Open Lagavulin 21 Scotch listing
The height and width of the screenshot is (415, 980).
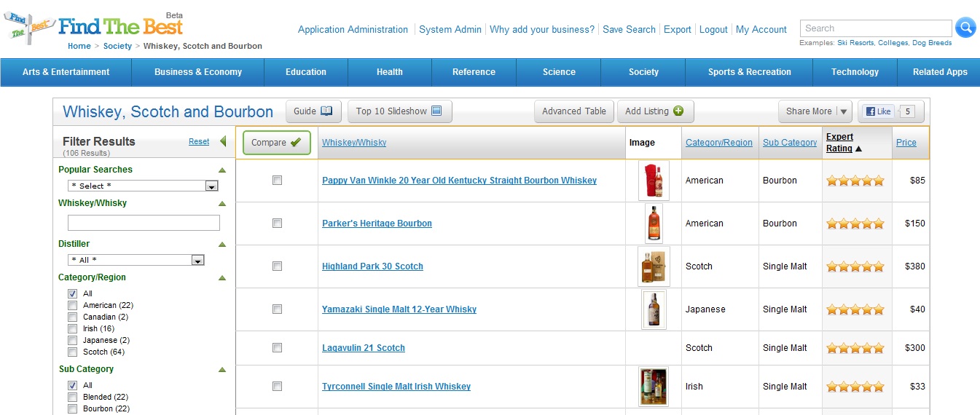pyautogui.click(x=364, y=348)
